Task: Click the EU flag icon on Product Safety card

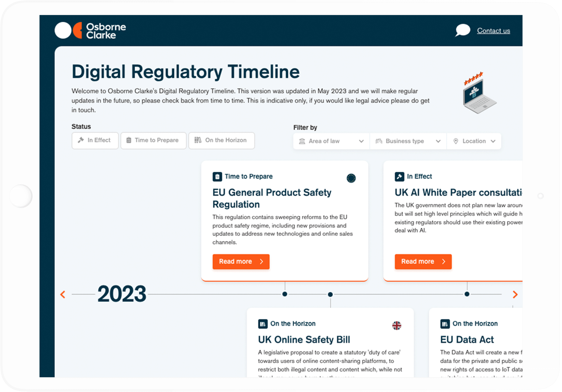Action: coord(351,178)
